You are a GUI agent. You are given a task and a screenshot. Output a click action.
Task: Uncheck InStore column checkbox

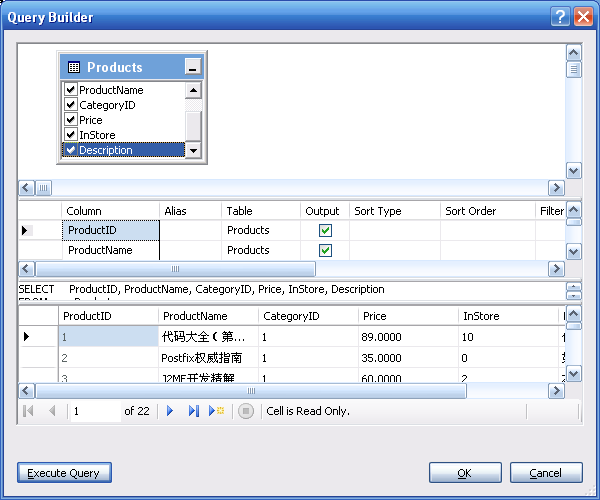click(x=70, y=134)
